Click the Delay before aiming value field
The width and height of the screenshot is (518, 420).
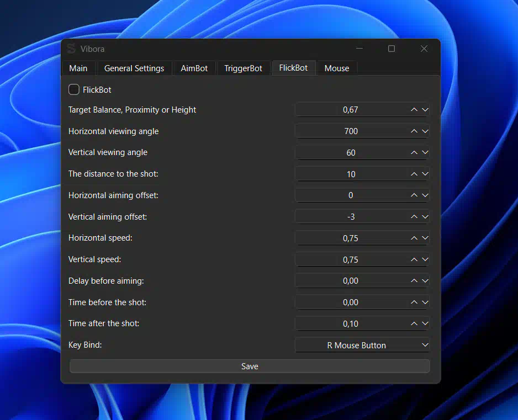pyautogui.click(x=350, y=281)
